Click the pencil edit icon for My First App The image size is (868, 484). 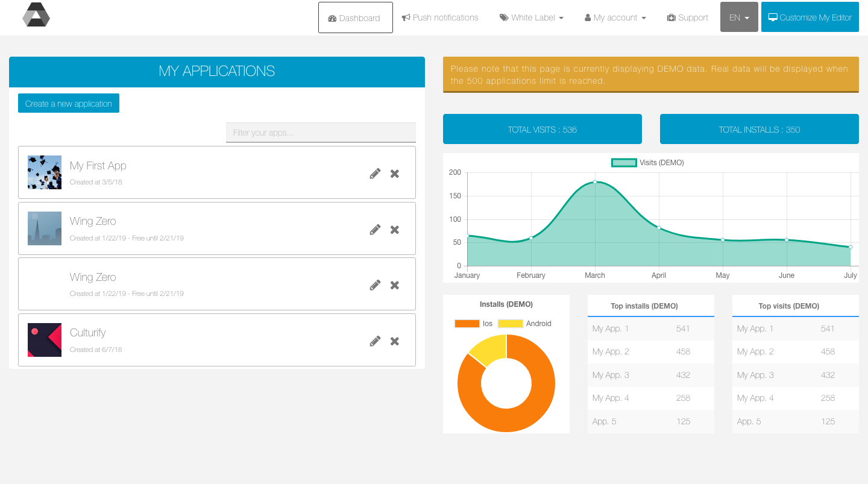[375, 174]
